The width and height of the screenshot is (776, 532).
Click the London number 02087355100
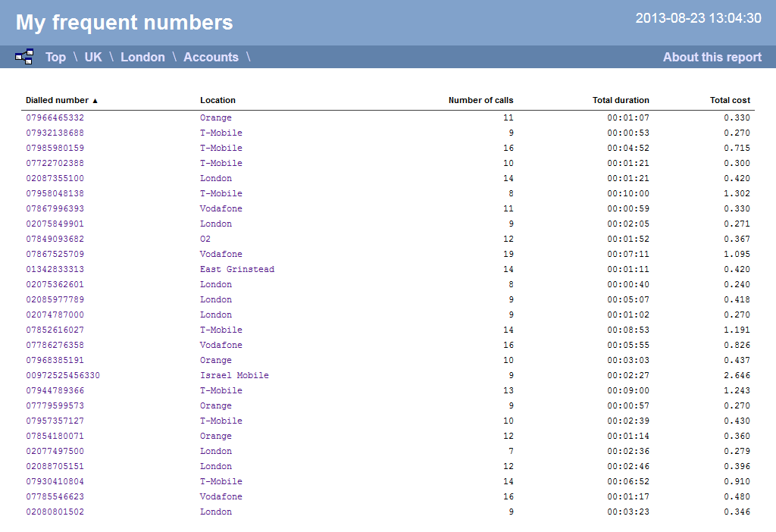click(55, 178)
